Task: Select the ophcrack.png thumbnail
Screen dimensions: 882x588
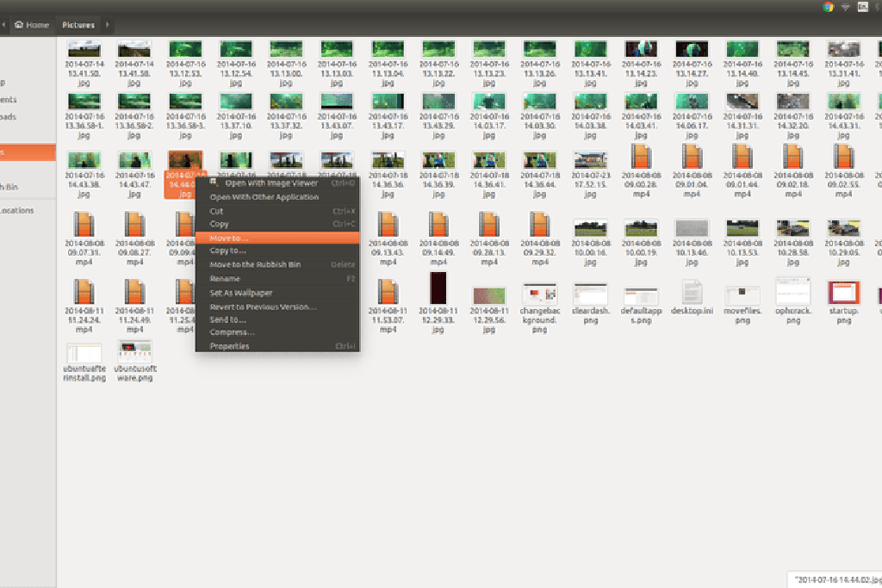Action: [x=792, y=293]
